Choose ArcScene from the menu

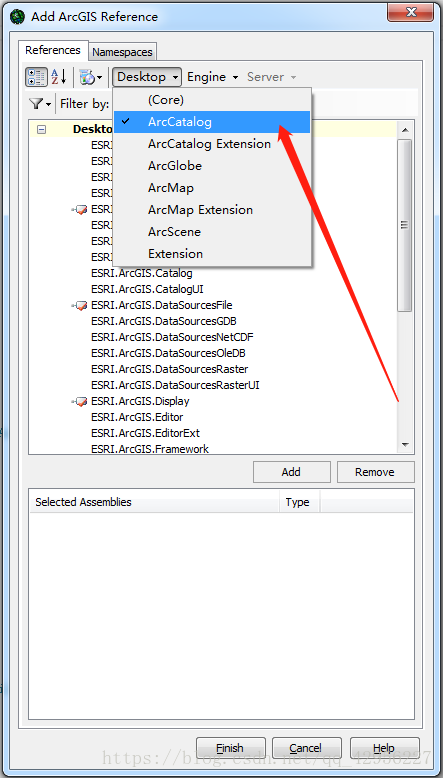click(212, 232)
